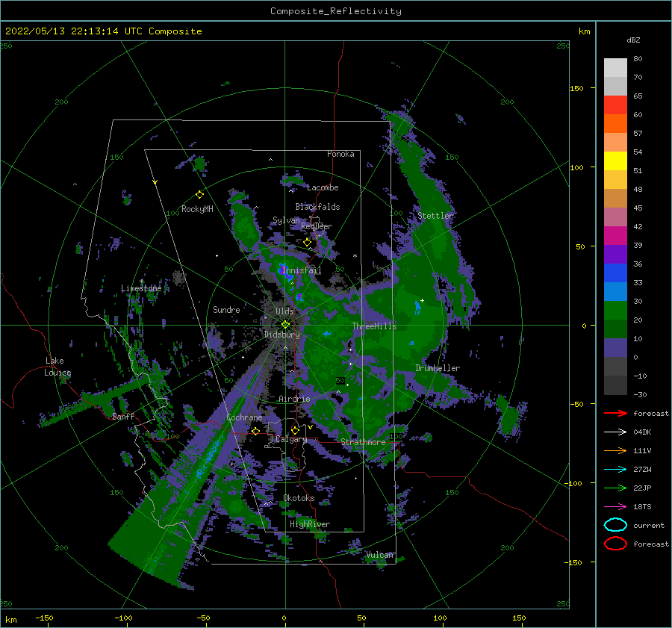Select the Banff label on map

[123, 417]
